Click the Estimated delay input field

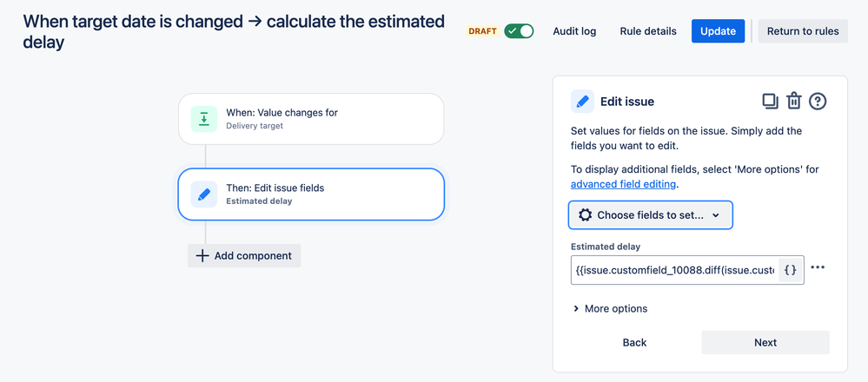click(x=674, y=270)
